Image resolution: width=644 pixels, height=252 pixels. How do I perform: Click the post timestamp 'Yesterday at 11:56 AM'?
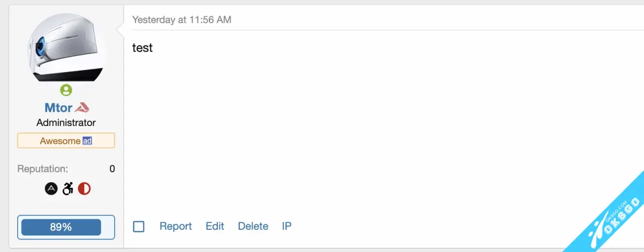tap(182, 20)
